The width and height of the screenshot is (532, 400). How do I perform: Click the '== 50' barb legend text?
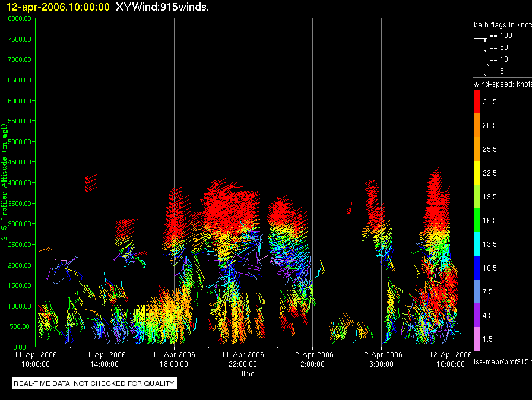pyautogui.click(x=499, y=47)
